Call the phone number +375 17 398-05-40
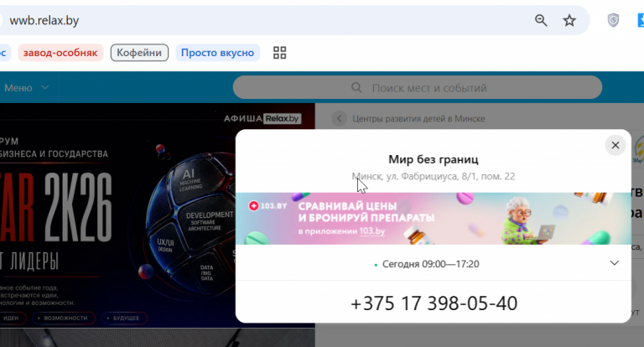 [x=434, y=303]
